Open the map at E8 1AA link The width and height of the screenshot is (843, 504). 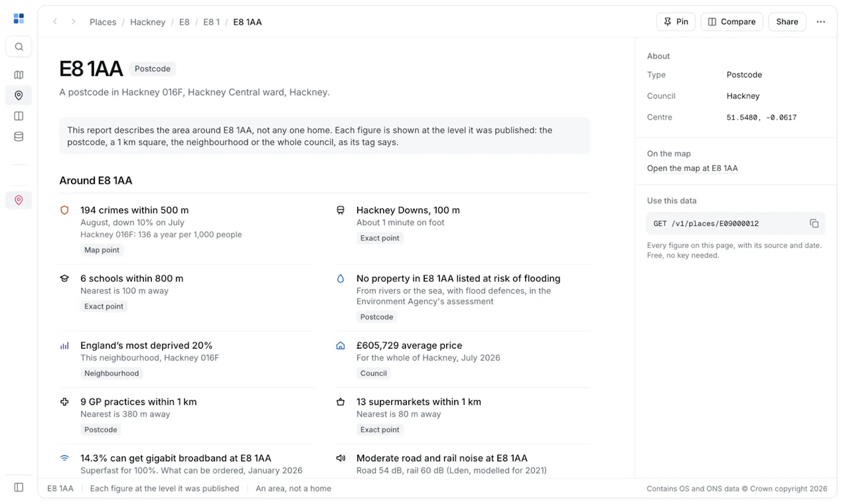(692, 168)
